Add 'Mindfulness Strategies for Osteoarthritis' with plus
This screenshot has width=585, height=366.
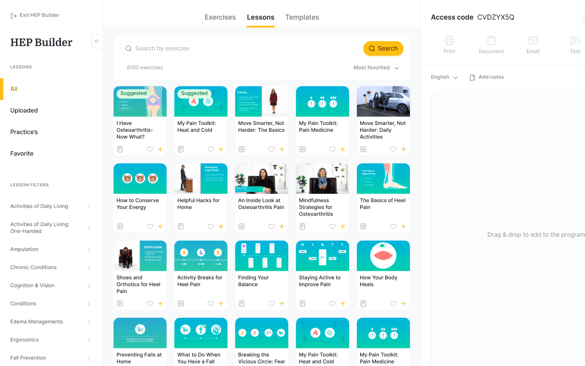[342, 226]
